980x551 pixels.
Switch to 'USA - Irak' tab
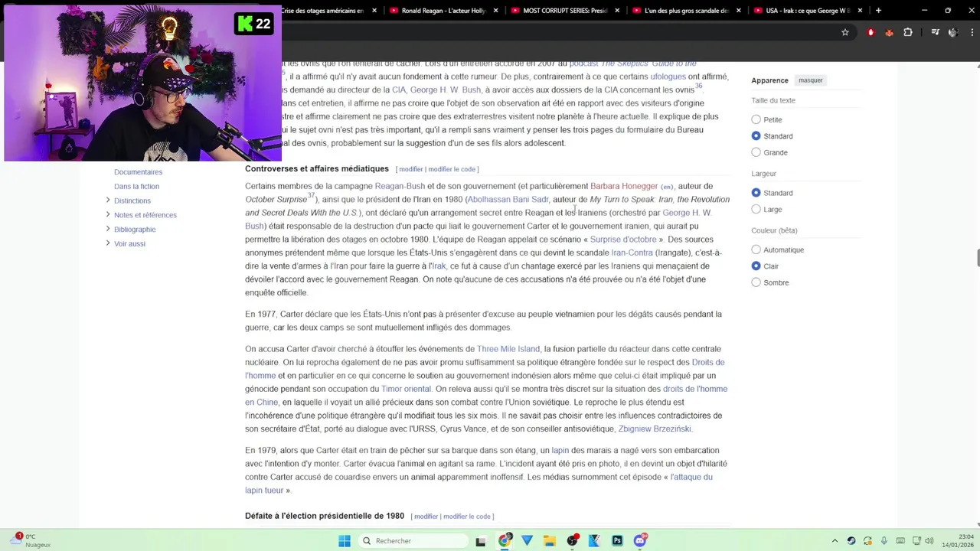coord(808,11)
